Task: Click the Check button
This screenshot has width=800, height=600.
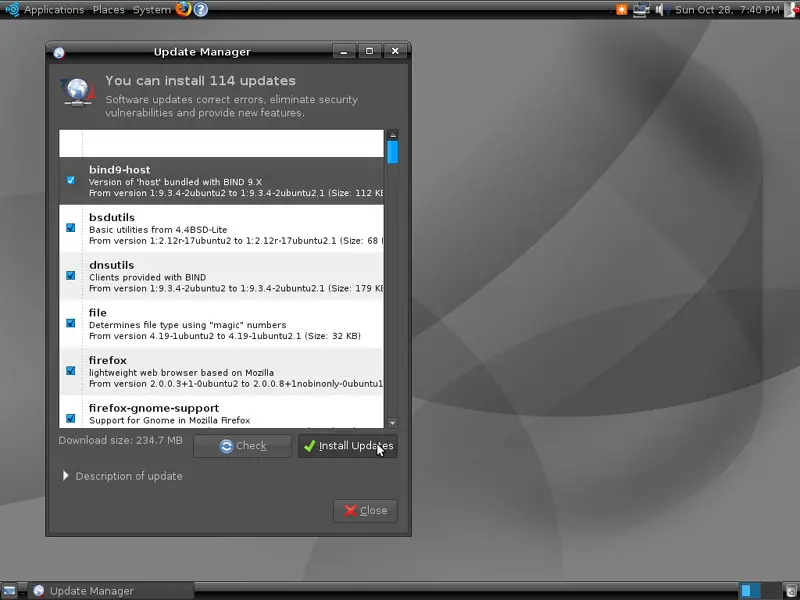Action: [x=242, y=446]
